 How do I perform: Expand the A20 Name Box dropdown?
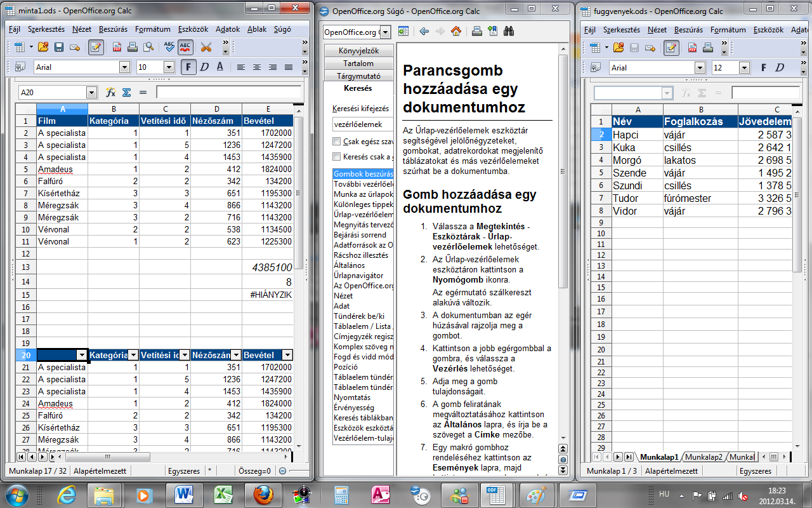pos(91,93)
